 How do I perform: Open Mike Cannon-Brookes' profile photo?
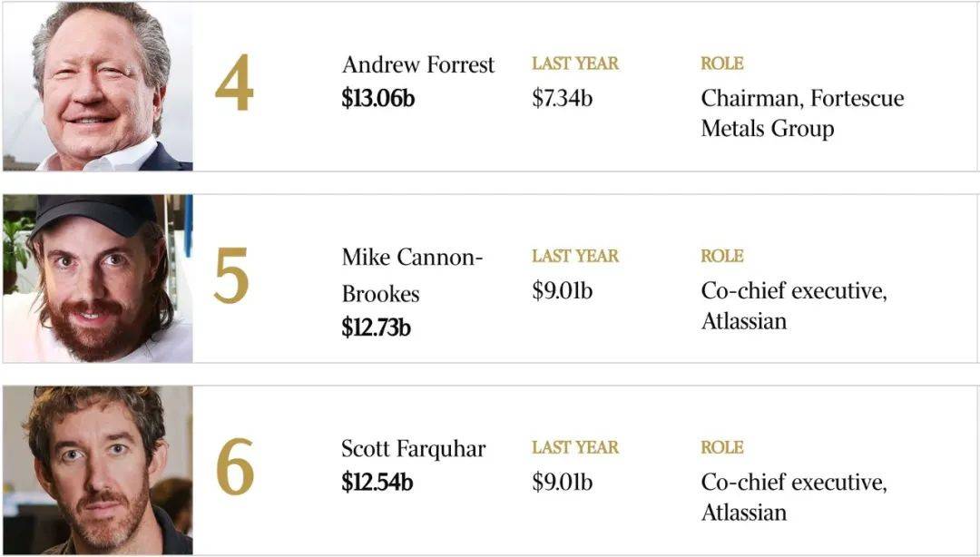pos(97,278)
